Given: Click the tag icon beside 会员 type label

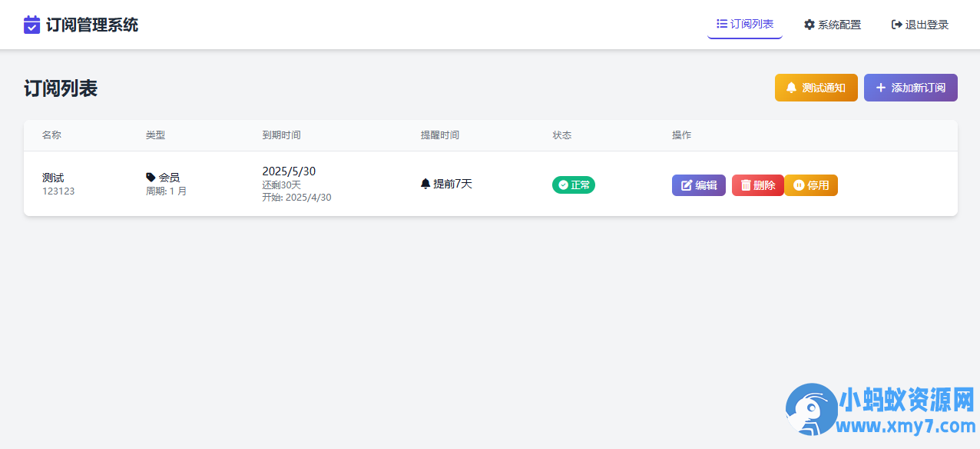Looking at the screenshot, I should [x=151, y=176].
